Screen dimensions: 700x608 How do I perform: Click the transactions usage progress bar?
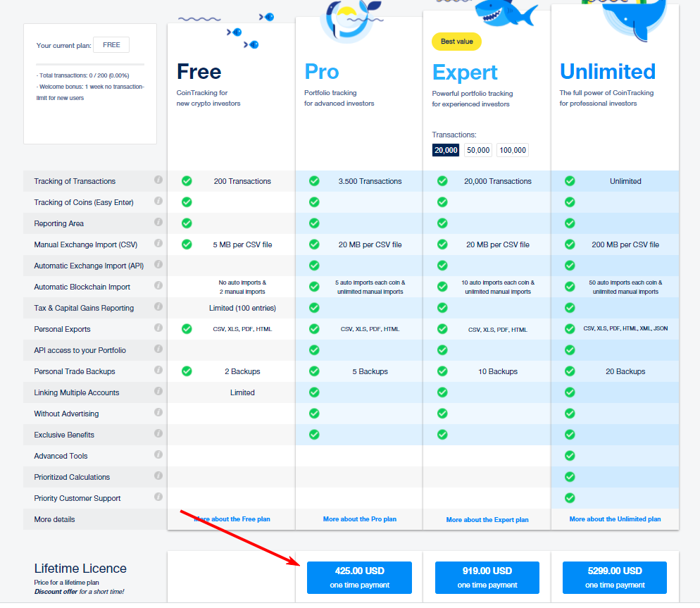[x=90, y=64]
